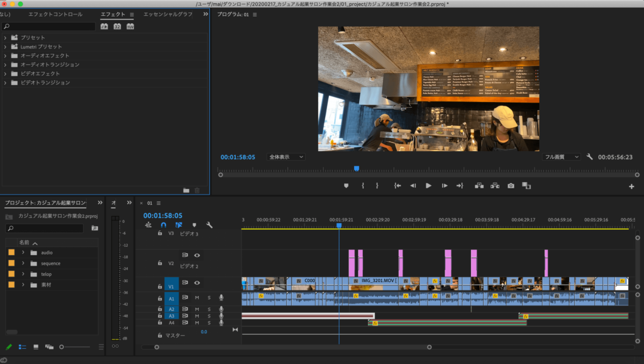
Task: Click the Effects panel search field
Action: pyautogui.click(x=48, y=26)
